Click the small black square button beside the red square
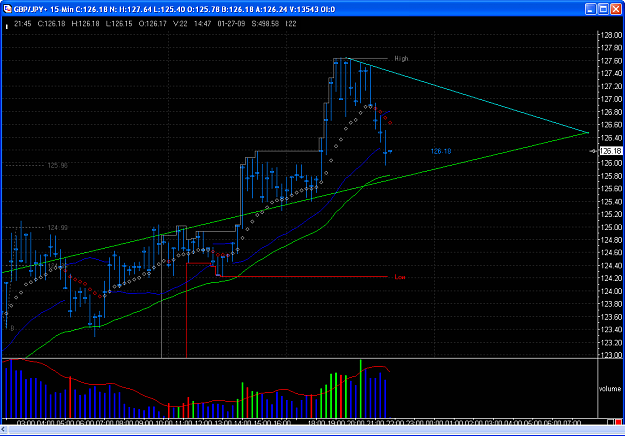Viewport: 625px width, 436px height. coord(611,422)
